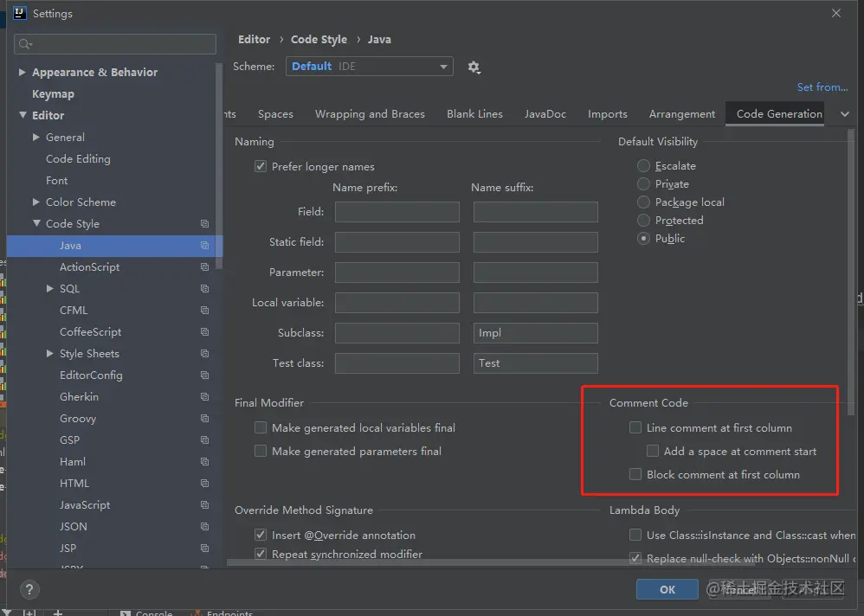Click the copy-settings icon beside Gherkin
This screenshot has height=616, width=864.
point(204,397)
